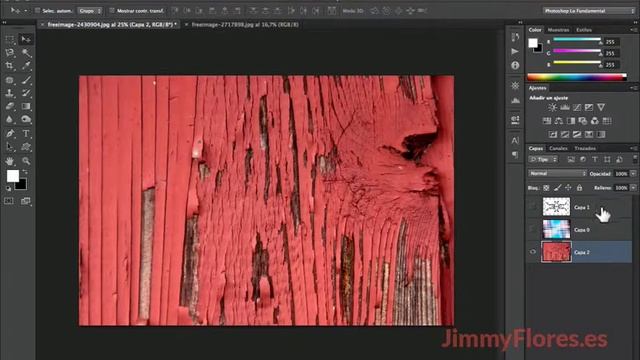The width and height of the screenshot is (640, 360).
Task: Select the Blur tool
Action: pyautogui.click(x=9, y=119)
